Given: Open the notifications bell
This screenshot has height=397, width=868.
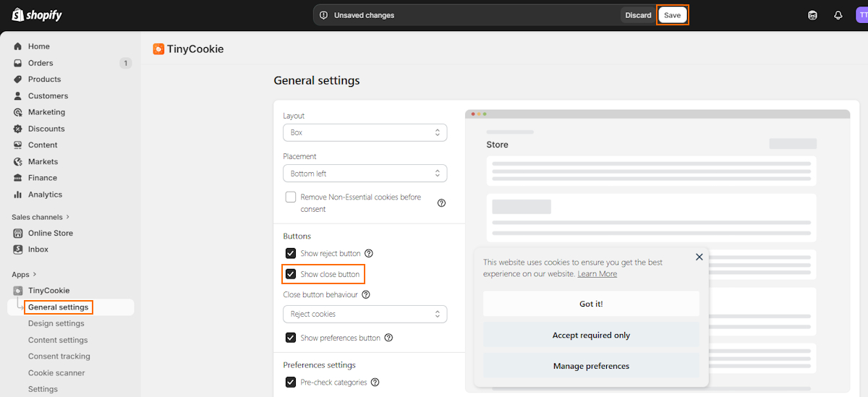Looking at the screenshot, I should [838, 15].
